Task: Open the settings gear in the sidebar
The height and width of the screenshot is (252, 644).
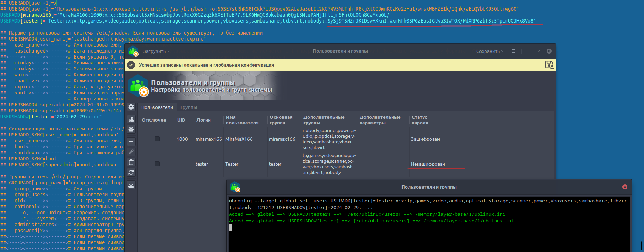Action: (131, 107)
